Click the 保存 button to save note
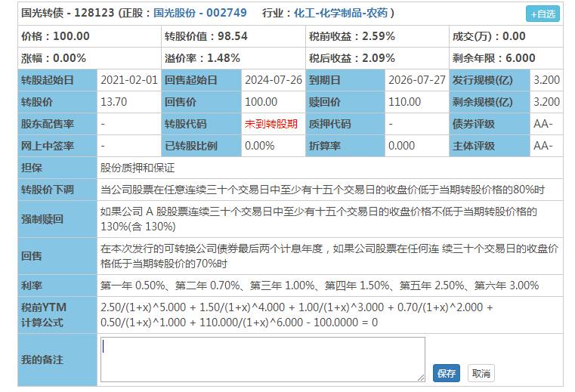This screenshot has height=392, width=575. [x=446, y=373]
